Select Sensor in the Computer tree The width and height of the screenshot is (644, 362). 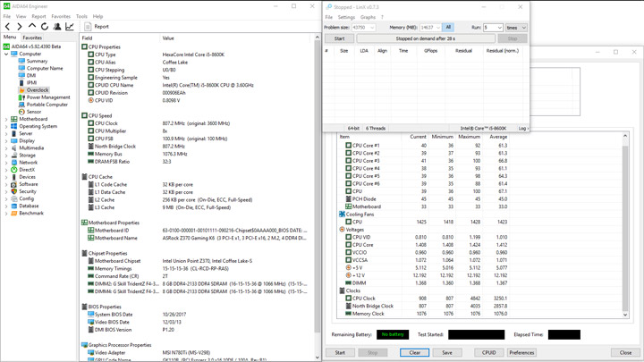pos(33,112)
